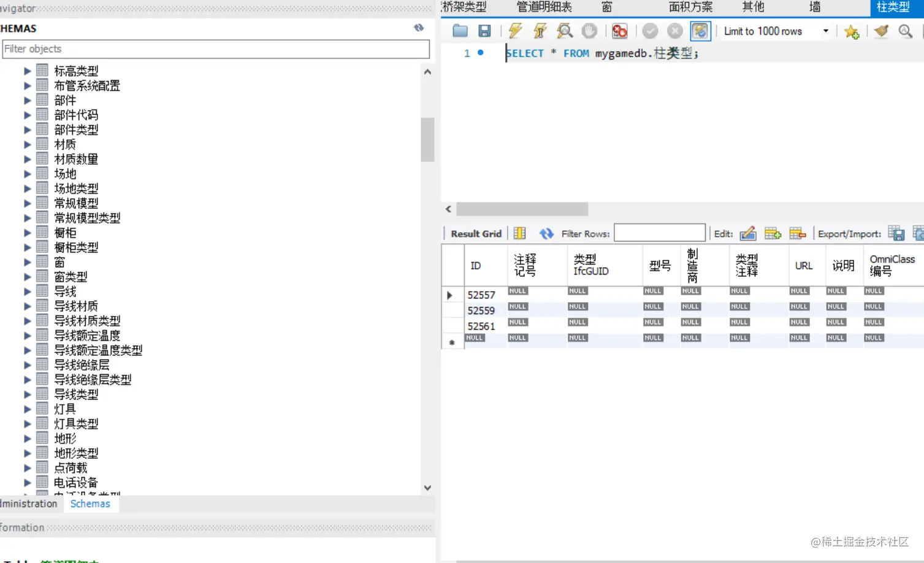Image resolution: width=924 pixels, height=563 pixels.
Task: Expand the 导线材质 table node
Action: coord(28,306)
